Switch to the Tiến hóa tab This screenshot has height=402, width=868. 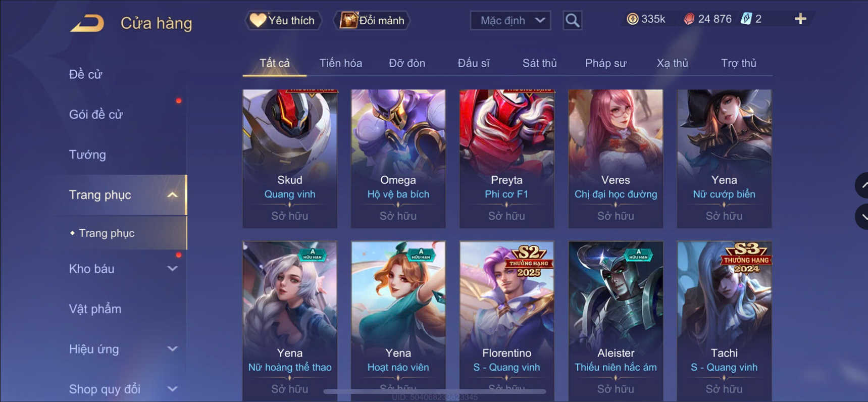tap(341, 63)
